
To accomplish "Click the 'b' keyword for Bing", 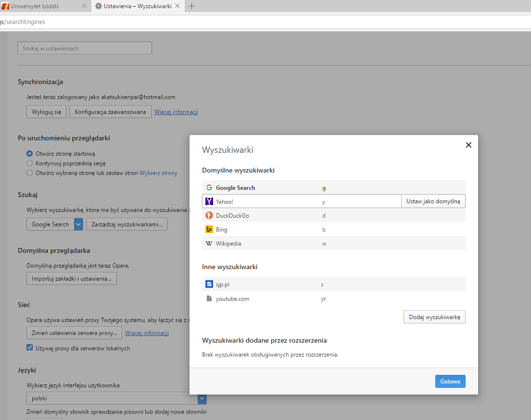I will (324, 229).
